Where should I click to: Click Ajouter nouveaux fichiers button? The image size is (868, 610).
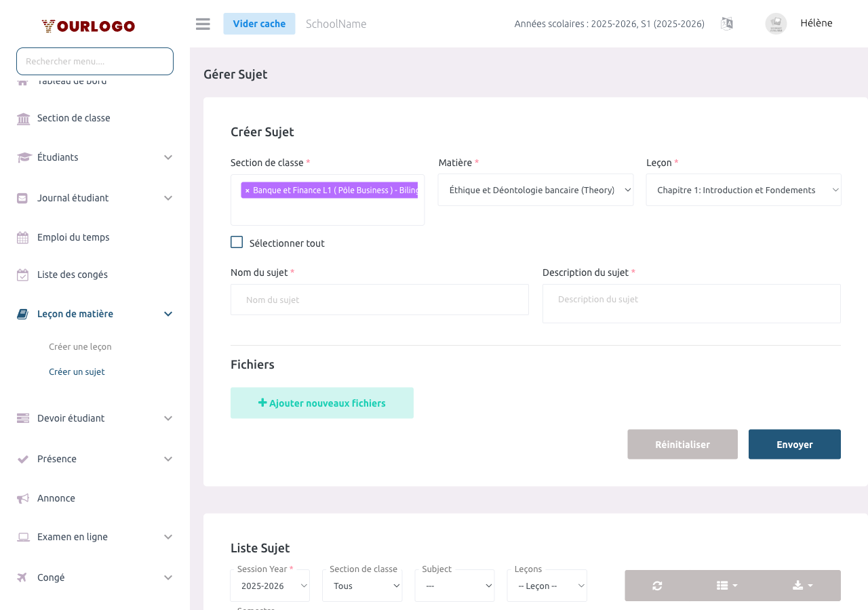click(x=322, y=403)
